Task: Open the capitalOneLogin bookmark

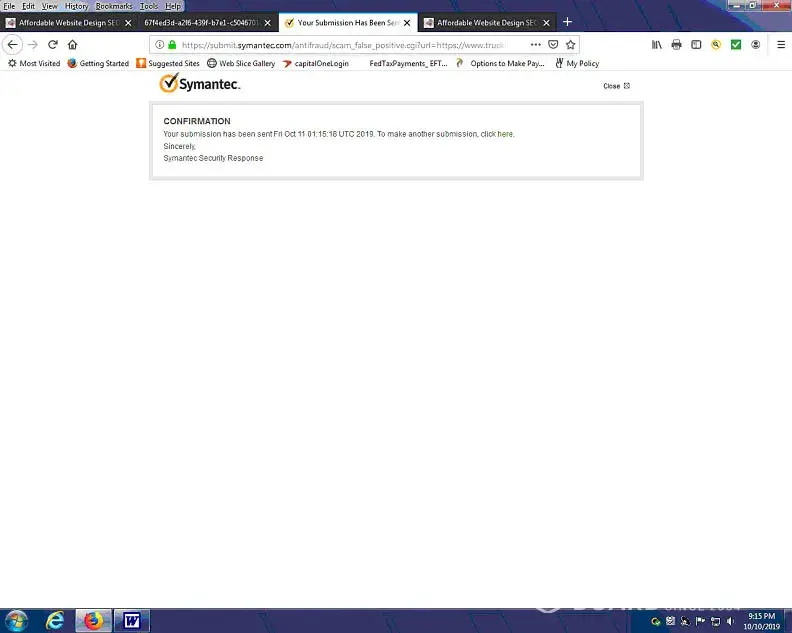Action: [x=316, y=63]
